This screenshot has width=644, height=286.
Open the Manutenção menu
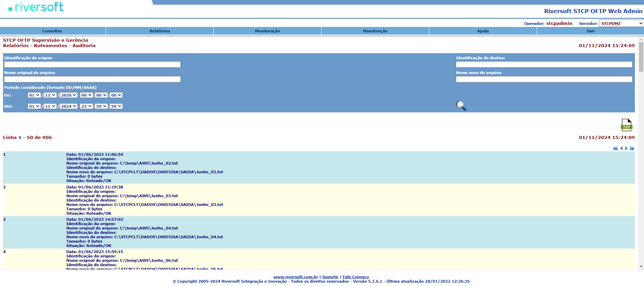tap(375, 31)
